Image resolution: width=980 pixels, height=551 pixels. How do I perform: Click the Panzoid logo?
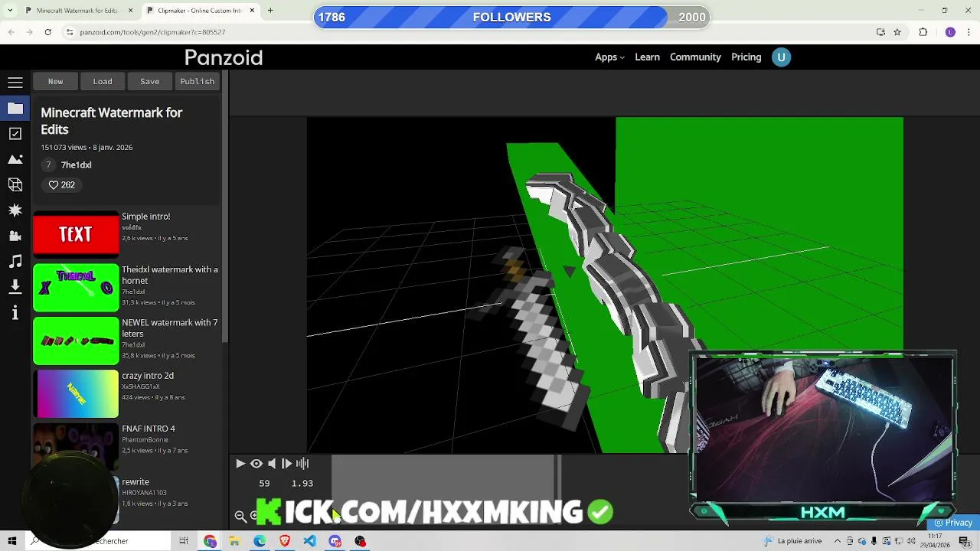tap(224, 57)
